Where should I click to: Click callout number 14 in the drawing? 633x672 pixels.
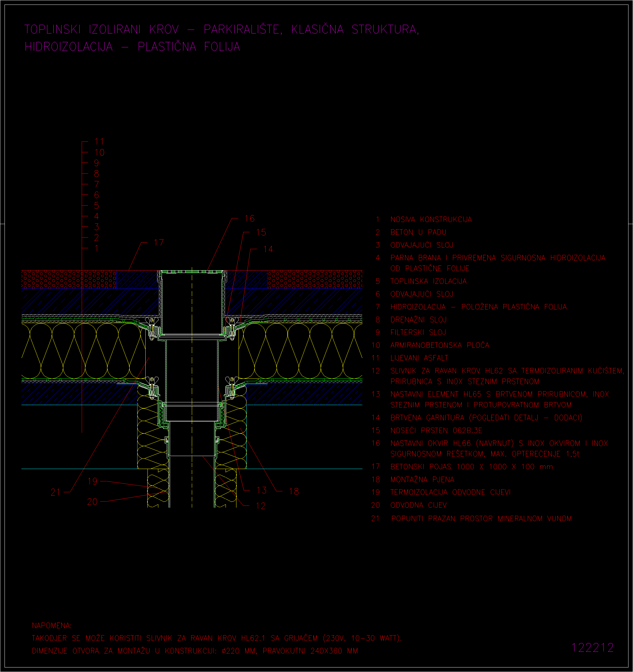tap(268, 249)
